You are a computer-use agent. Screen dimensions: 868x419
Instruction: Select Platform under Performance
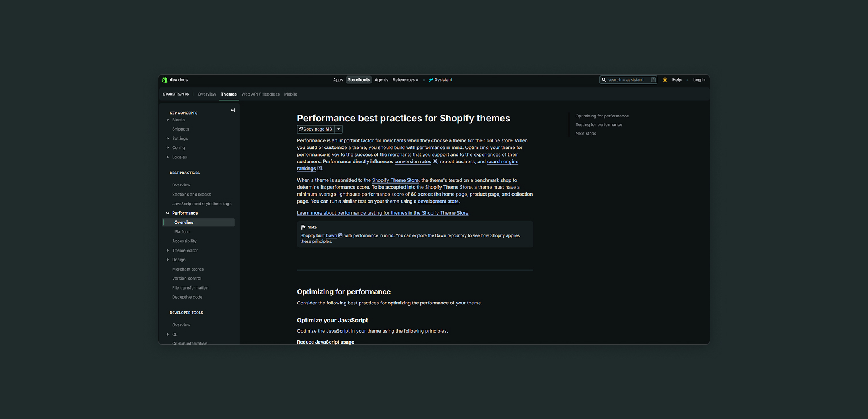[x=182, y=232]
